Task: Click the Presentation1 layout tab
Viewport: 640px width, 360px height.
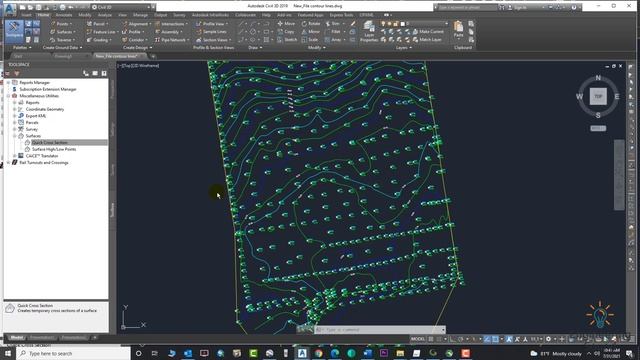Action: click(x=42, y=338)
